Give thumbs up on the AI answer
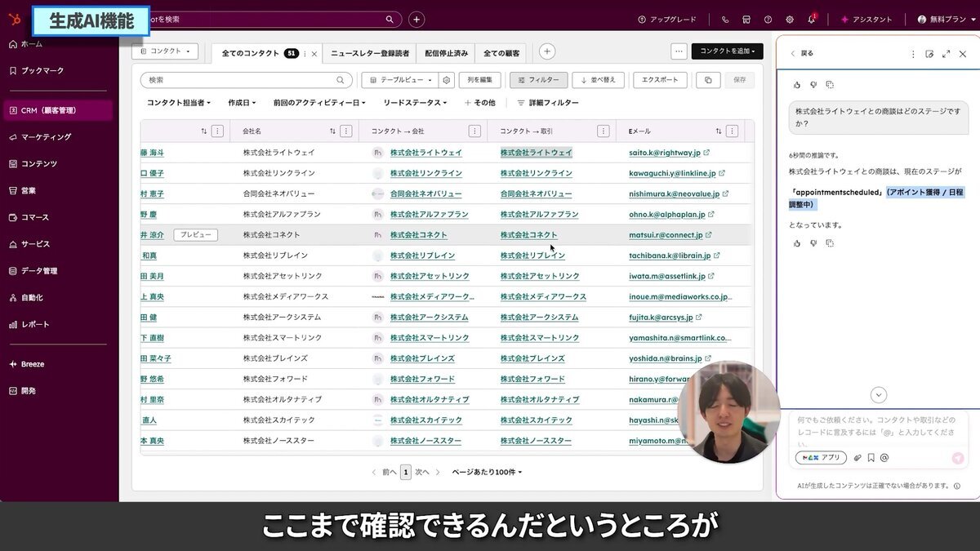The width and height of the screenshot is (980, 551). (x=797, y=243)
